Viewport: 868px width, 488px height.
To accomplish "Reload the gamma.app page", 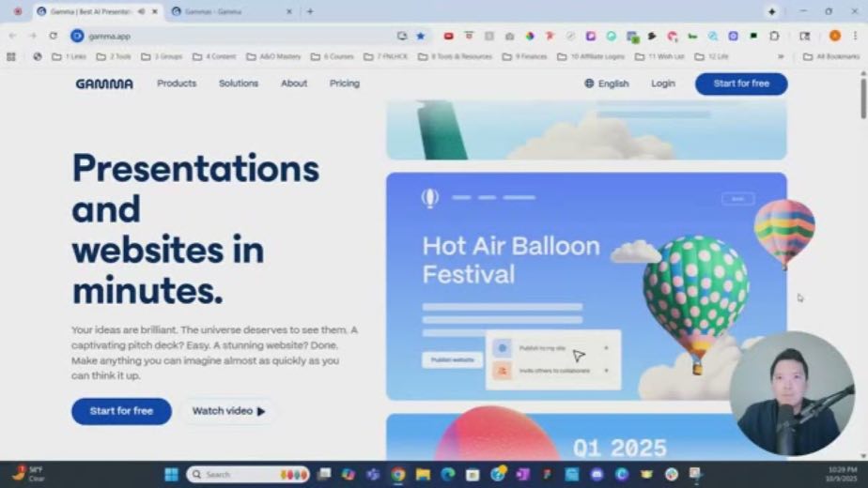I will (54, 36).
